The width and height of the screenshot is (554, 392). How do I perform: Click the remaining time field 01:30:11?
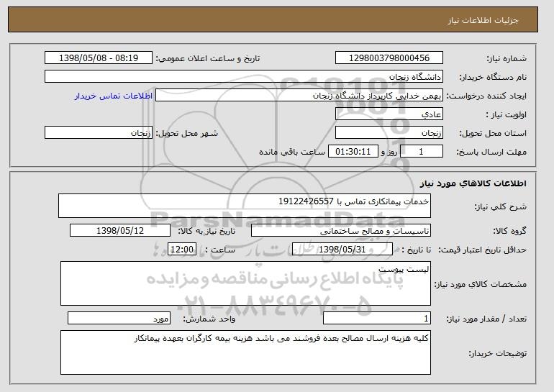coord(353,152)
